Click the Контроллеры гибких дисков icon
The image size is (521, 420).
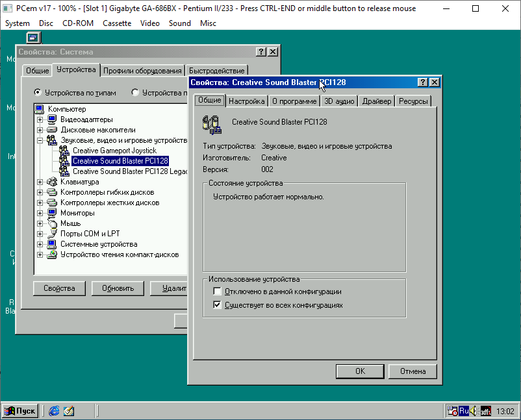(52, 192)
